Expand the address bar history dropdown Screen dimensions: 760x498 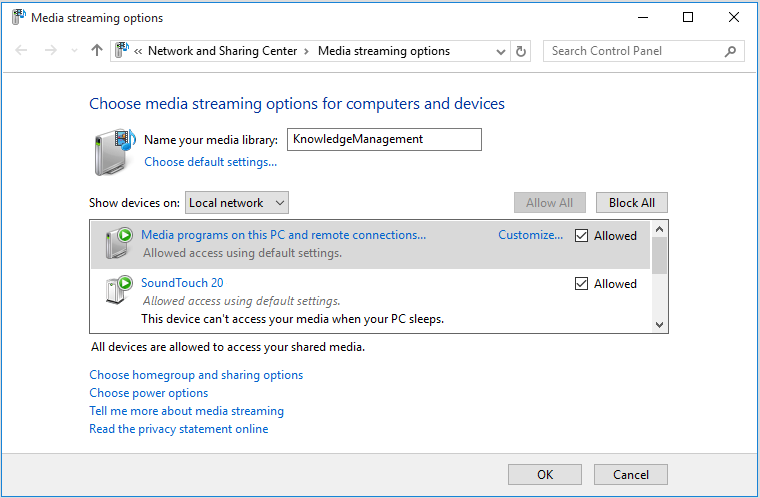pyautogui.click(x=500, y=51)
